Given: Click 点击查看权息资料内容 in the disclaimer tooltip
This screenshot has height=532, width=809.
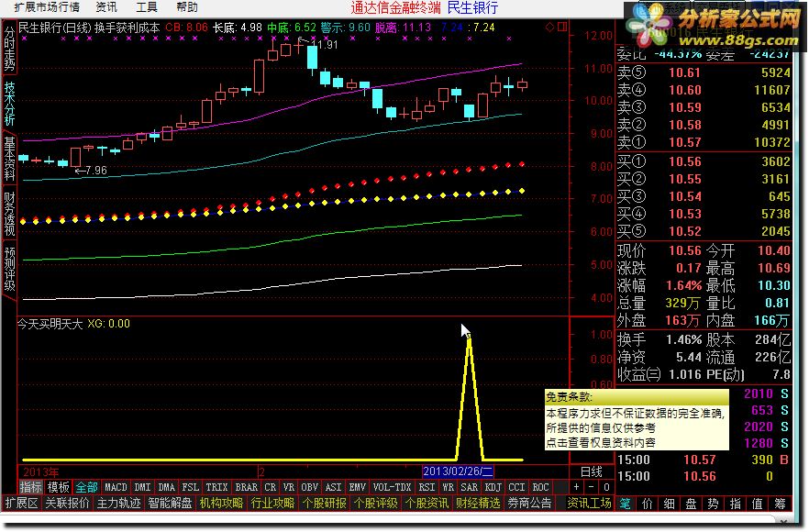Looking at the screenshot, I should 601,442.
